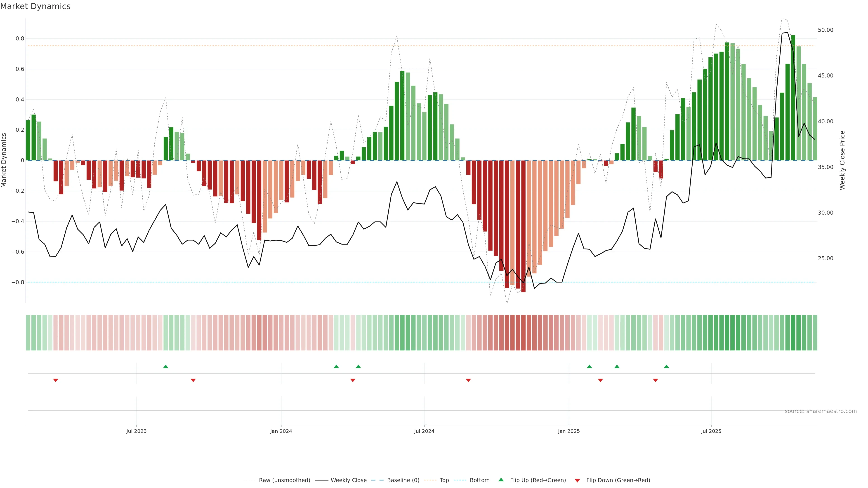The height and width of the screenshot is (488, 868).
Task: Click the rightmost red flip-down triangle marker
Action: click(x=655, y=380)
